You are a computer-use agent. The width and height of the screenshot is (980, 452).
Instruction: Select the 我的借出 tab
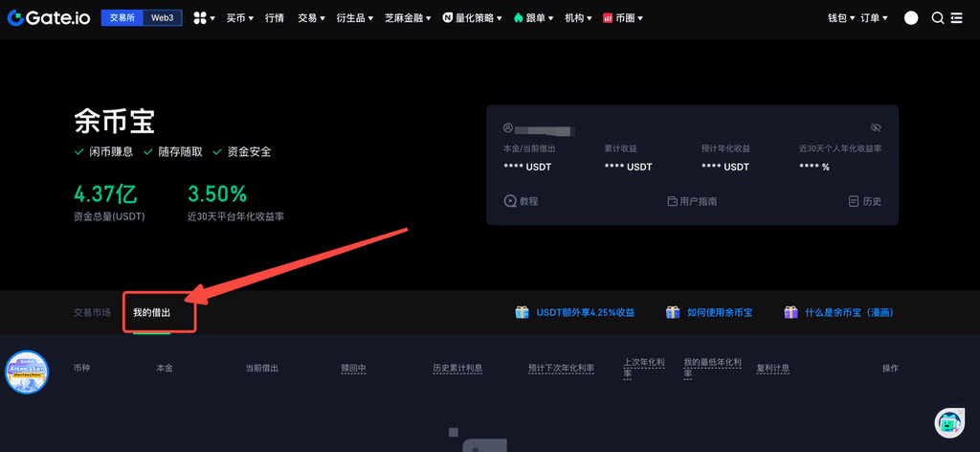(x=151, y=313)
